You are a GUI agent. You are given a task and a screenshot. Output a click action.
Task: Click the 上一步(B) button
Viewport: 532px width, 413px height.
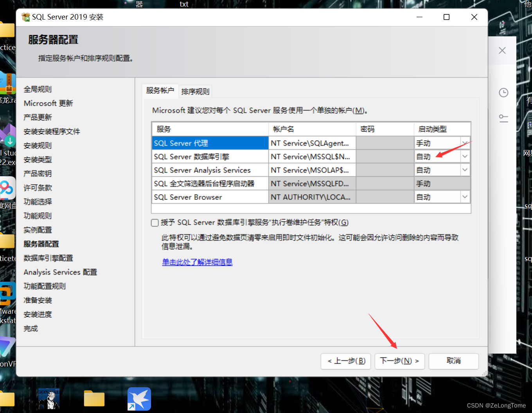(x=346, y=361)
